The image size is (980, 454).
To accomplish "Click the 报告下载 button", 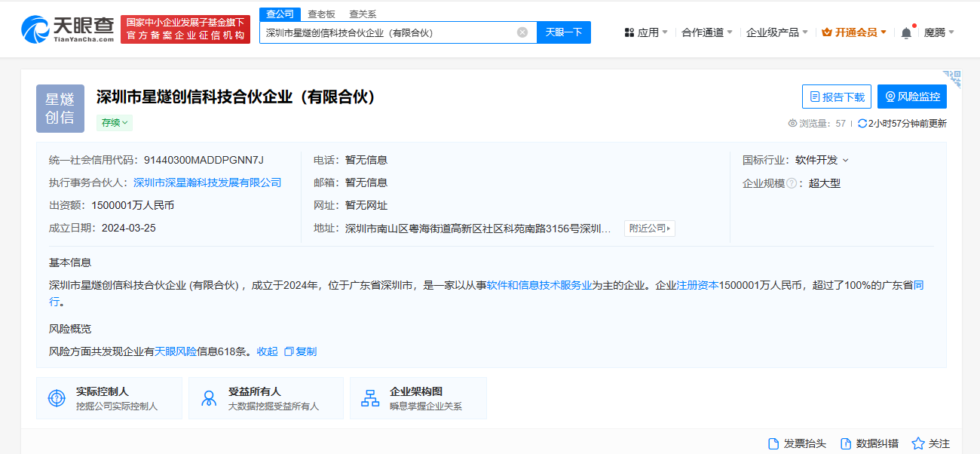I will tap(837, 97).
